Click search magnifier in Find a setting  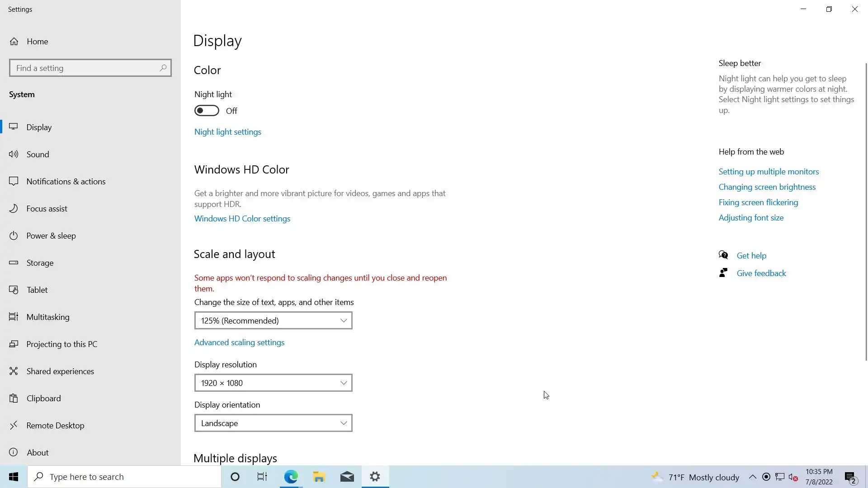pos(163,68)
